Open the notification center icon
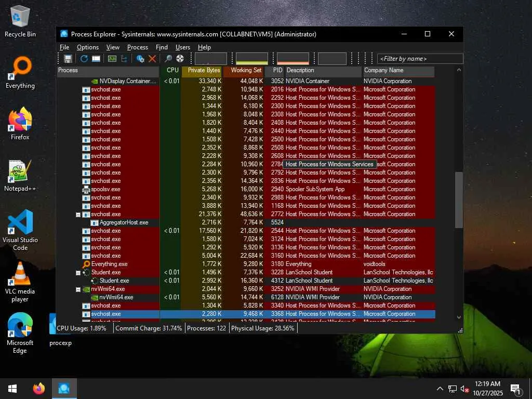The height and width of the screenshot is (399, 532). 515,389
